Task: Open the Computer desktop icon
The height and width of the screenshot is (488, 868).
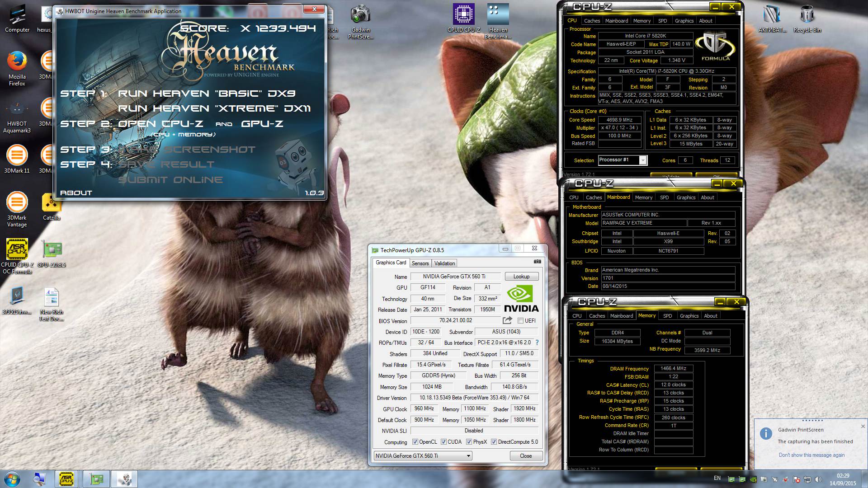Action: pyautogui.click(x=17, y=18)
